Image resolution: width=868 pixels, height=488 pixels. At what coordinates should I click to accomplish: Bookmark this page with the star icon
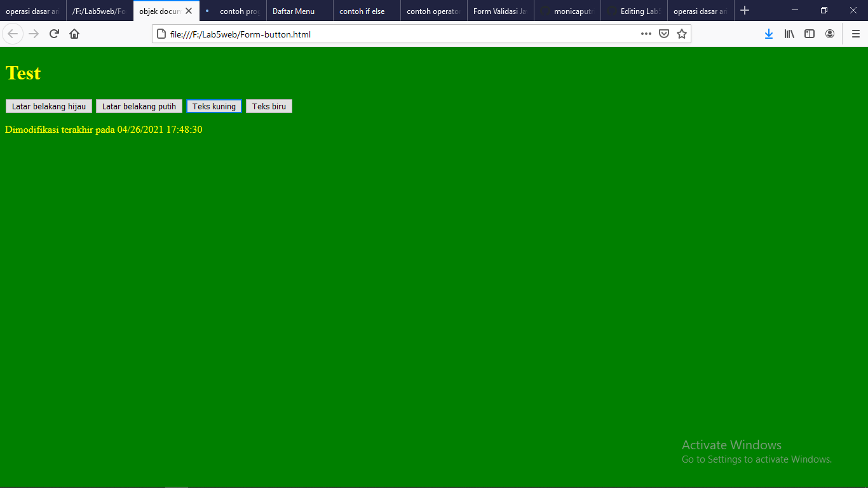681,34
